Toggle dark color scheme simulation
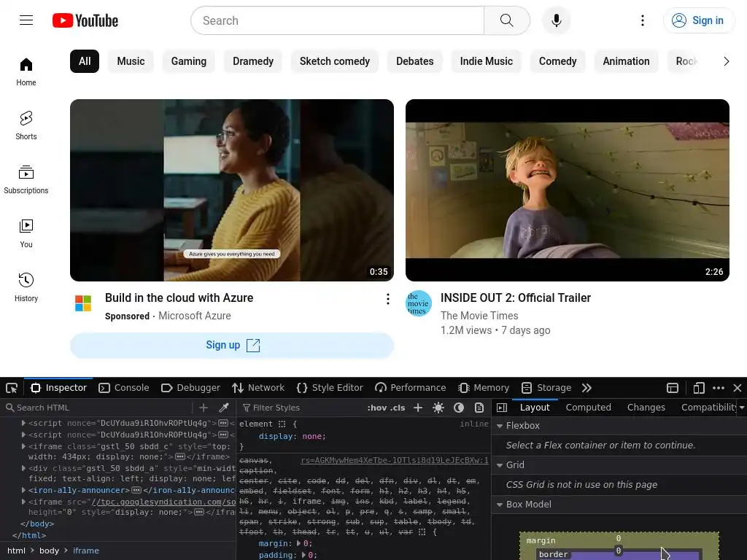This screenshot has width=747, height=560. [459, 408]
